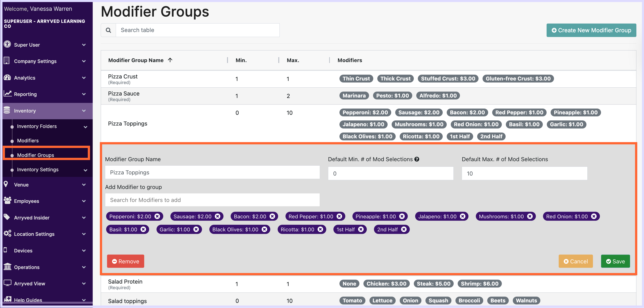Click the help icon beside Default Min.
Image resolution: width=644 pixels, height=308 pixels.
pyautogui.click(x=417, y=159)
